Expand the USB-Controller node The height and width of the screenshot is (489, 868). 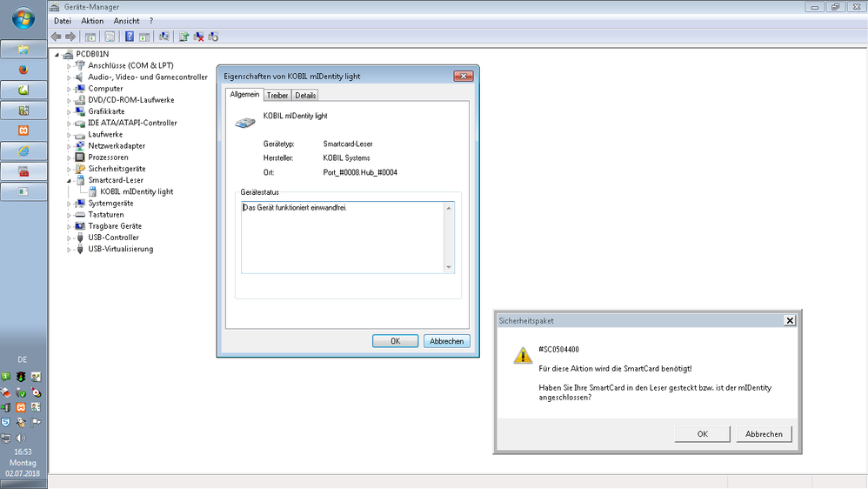point(69,238)
